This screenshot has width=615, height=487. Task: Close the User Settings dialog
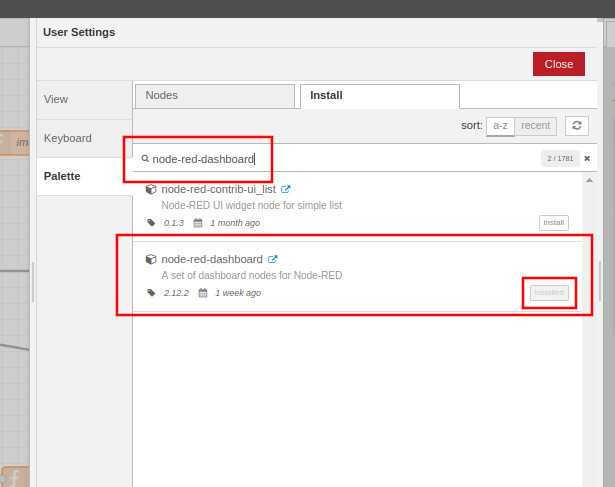pyautogui.click(x=559, y=64)
